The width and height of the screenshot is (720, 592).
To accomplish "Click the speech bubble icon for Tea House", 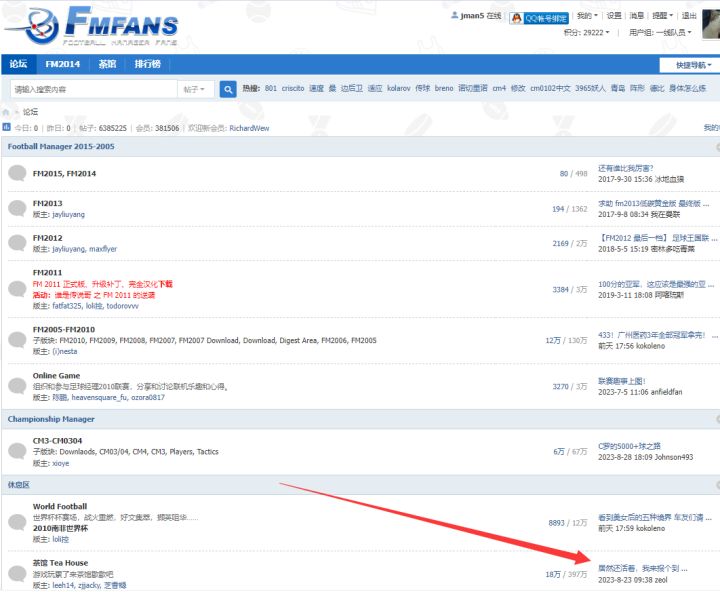I will [17, 574].
